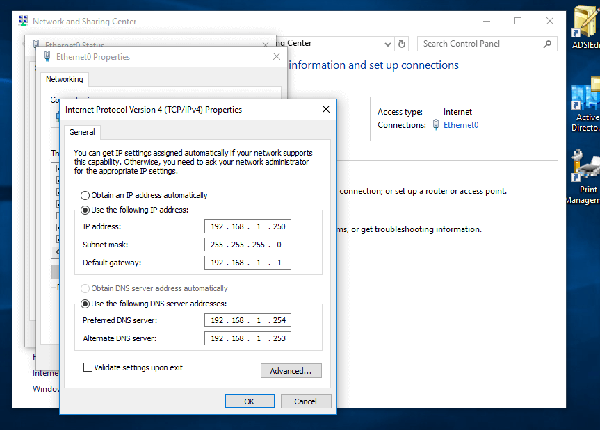Close the IPv4 Properties dialog
The image size is (600, 430).
pos(326,109)
